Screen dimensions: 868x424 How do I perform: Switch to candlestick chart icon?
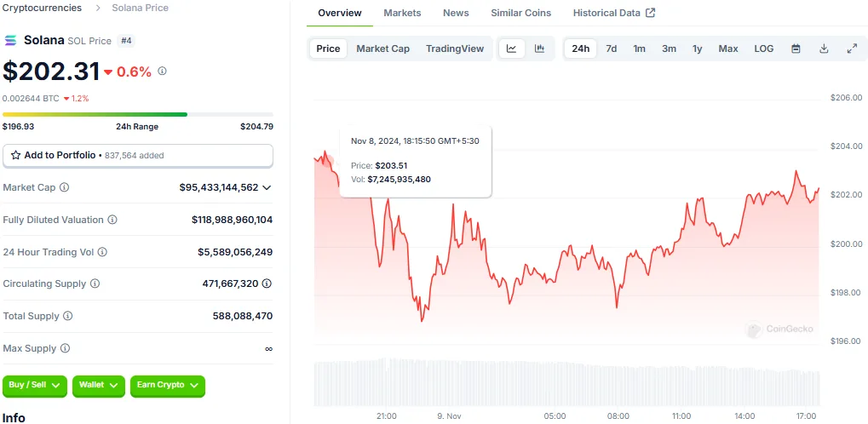pos(540,49)
